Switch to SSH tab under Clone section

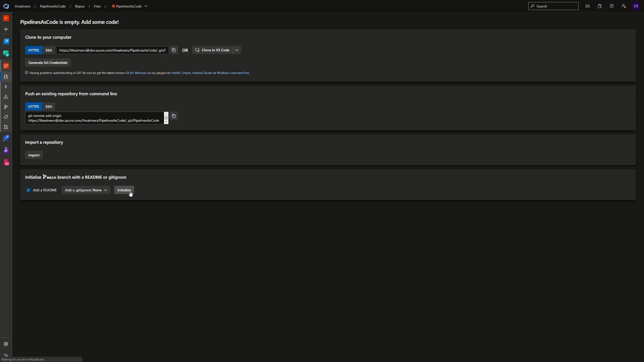(48, 50)
